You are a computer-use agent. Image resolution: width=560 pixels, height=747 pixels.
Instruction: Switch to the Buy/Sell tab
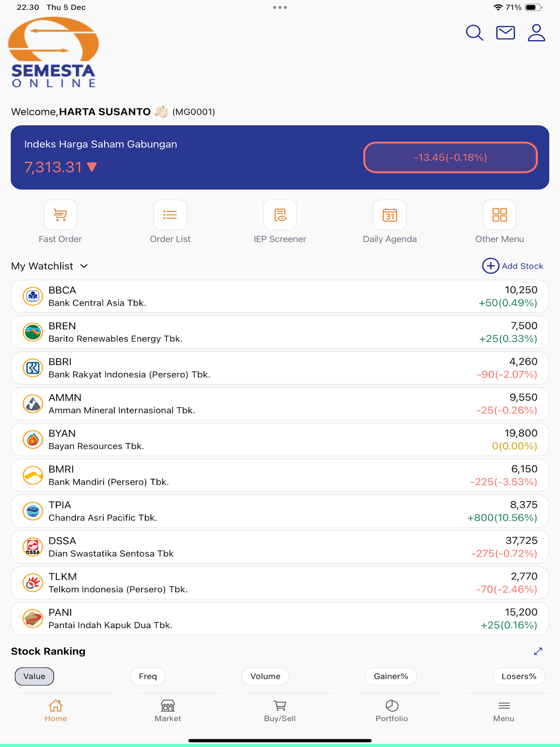tap(280, 711)
